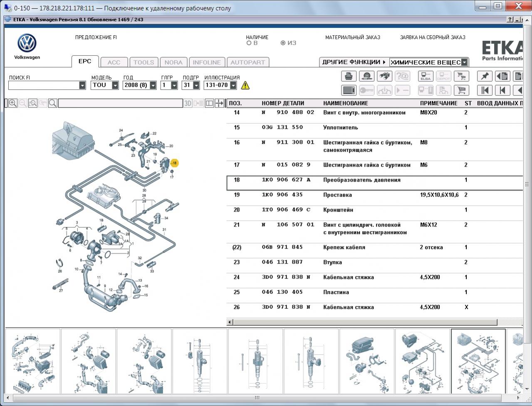The width and height of the screenshot is (532, 406).
Task: Switch to the ACC tab
Action: coord(114,62)
